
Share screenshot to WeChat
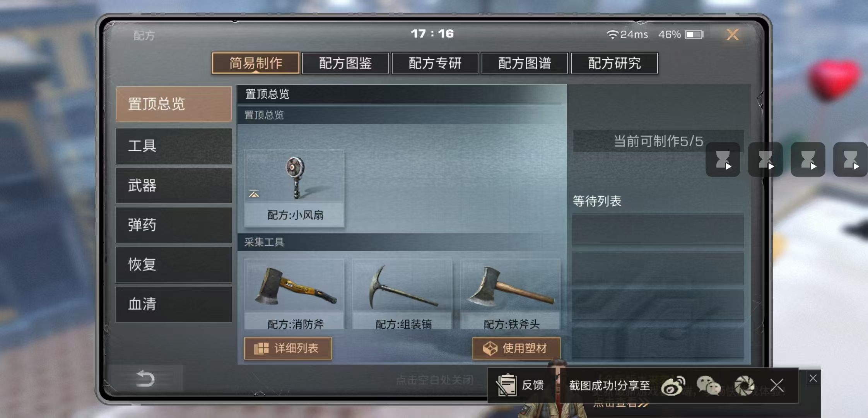tap(709, 386)
